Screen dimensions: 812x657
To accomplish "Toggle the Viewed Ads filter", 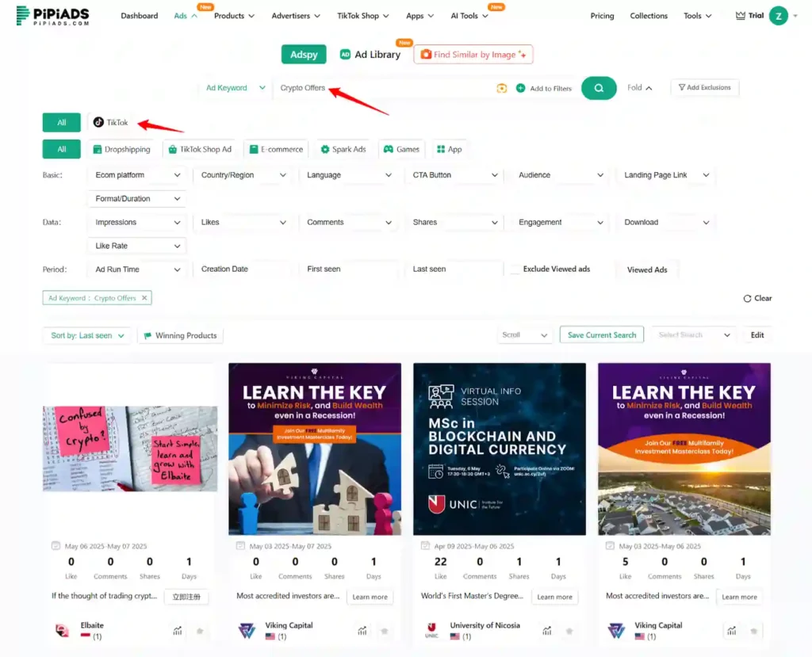I will click(647, 269).
